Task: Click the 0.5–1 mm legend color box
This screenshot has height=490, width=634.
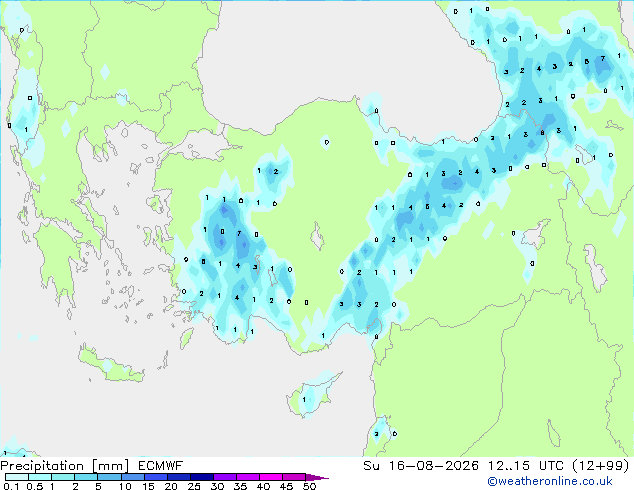Action: point(40,477)
